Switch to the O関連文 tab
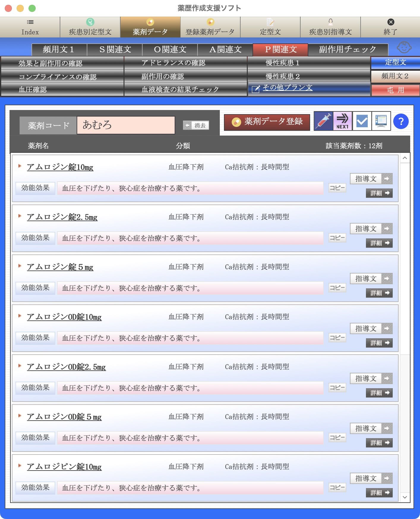Screen dimensions: 420x519 pyautogui.click(x=170, y=49)
